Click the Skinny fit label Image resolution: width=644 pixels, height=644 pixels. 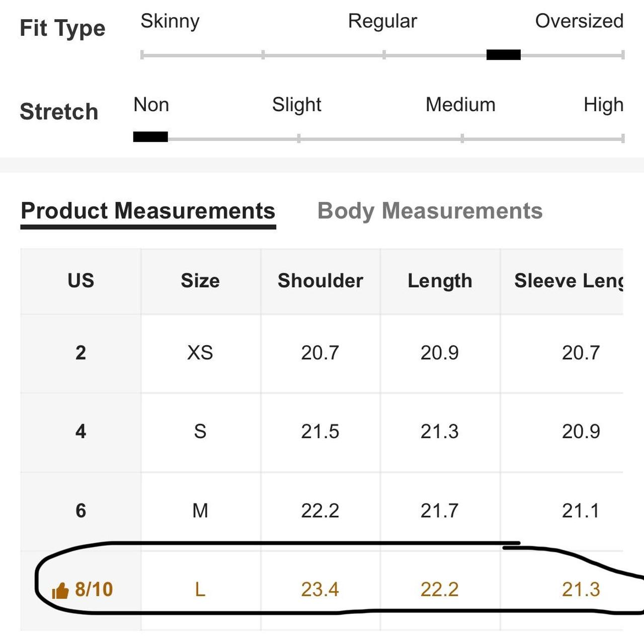170,21
